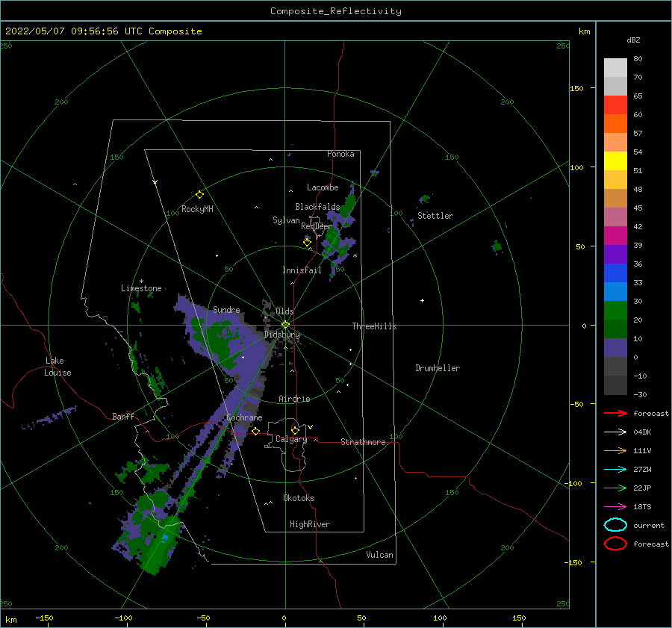Click the Airdrie label
Screen dimensions: 672x628
click(x=294, y=399)
